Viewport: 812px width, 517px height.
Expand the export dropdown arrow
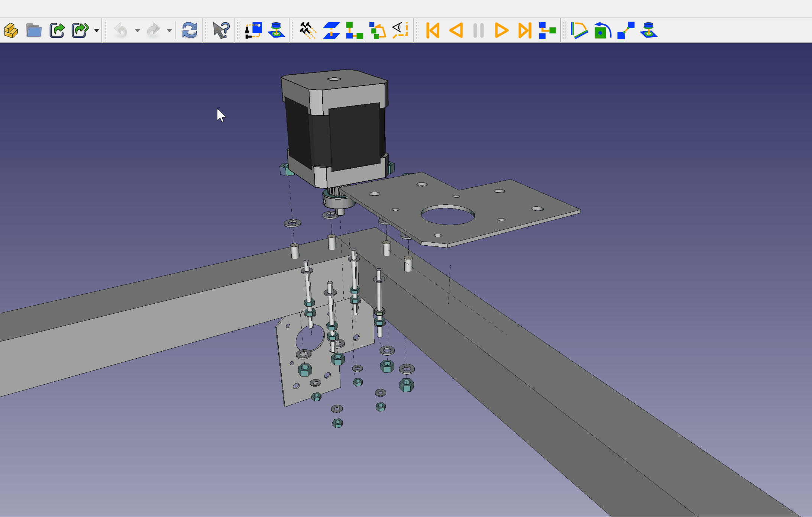pyautogui.click(x=97, y=30)
